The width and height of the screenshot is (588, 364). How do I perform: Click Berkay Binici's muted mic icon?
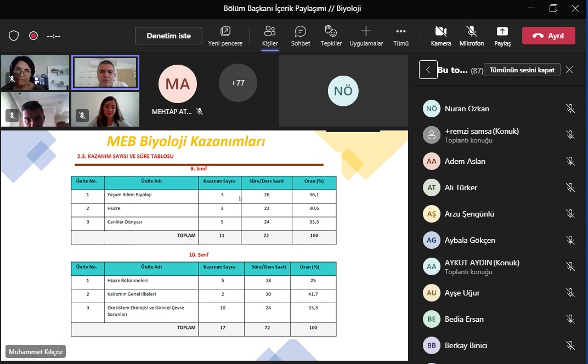pos(570,345)
